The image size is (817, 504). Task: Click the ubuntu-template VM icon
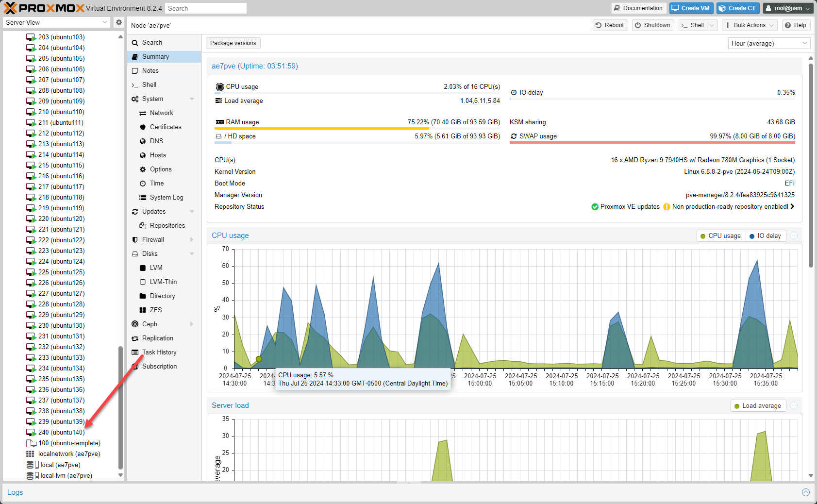(31, 443)
